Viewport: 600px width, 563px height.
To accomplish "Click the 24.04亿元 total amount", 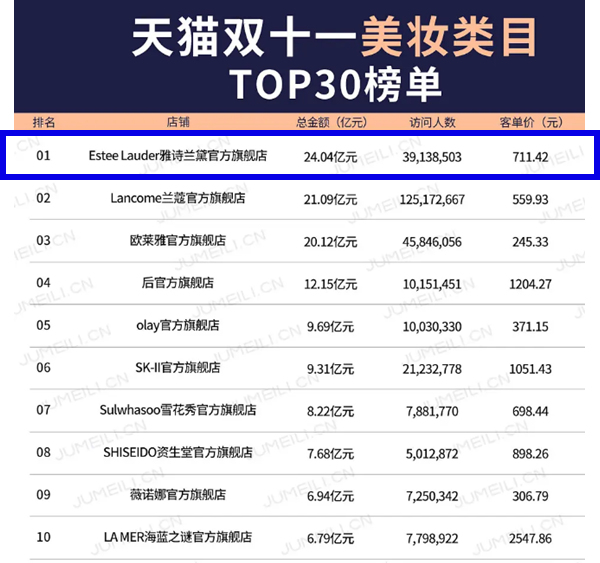I will 331,157.
